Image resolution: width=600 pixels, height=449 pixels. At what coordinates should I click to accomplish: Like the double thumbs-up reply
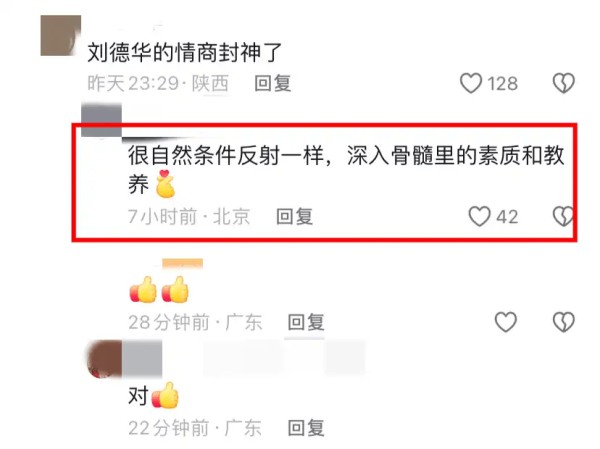[x=506, y=322]
